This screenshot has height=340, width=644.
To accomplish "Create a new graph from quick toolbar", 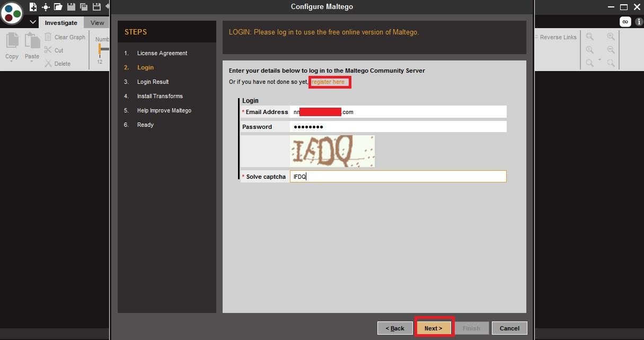I will pyautogui.click(x=33, y=7).
